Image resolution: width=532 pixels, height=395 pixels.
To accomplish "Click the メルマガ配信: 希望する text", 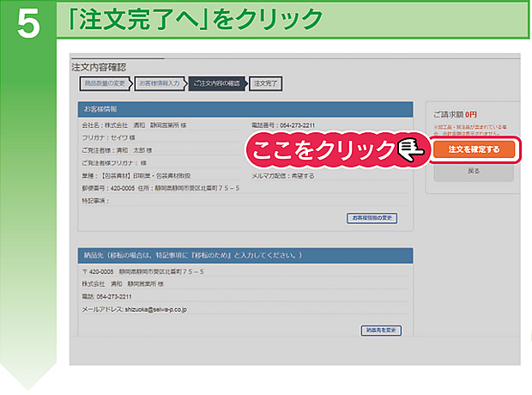I will coord(283,176).
